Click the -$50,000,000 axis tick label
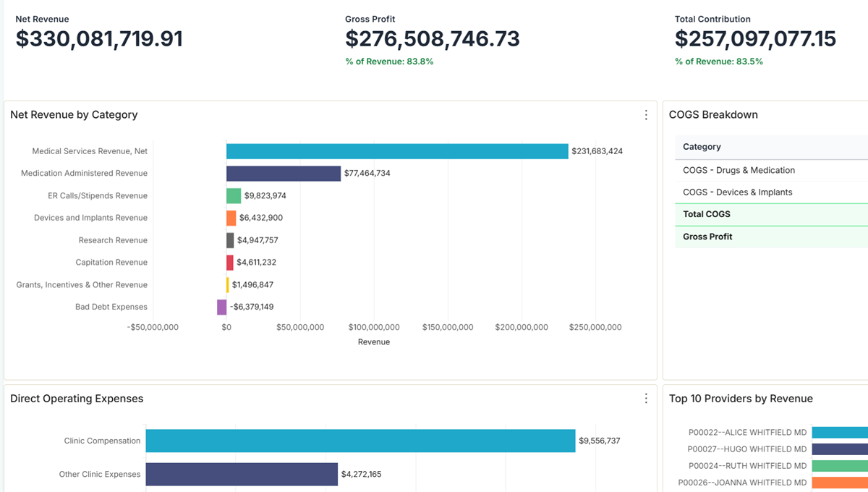The width and height of the screenshot is (868, 492). pos(153,328)
